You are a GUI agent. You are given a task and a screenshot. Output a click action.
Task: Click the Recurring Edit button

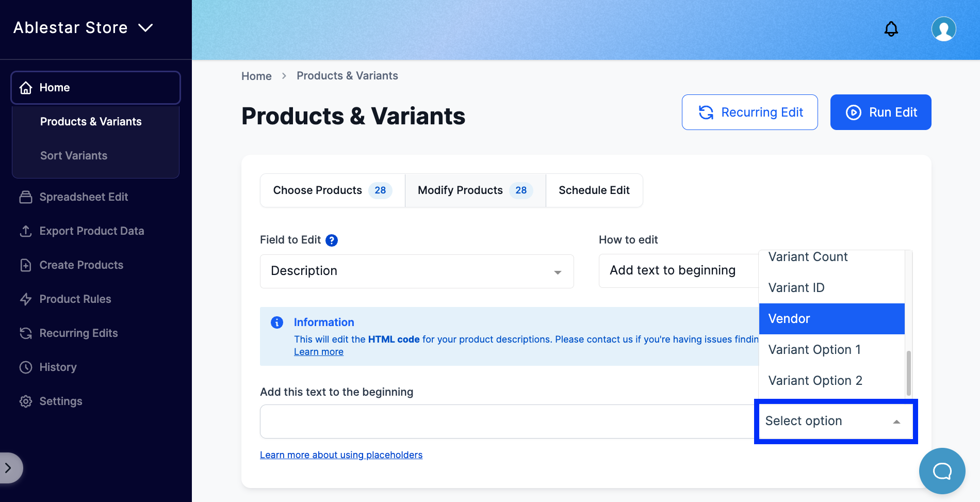pyautogui.click(x=749, y=112)
